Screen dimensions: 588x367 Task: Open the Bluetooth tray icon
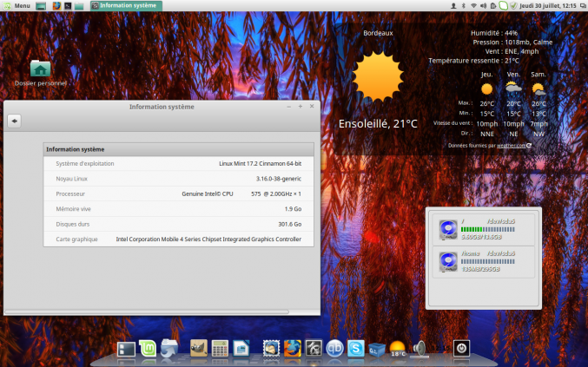pos(463,5)
